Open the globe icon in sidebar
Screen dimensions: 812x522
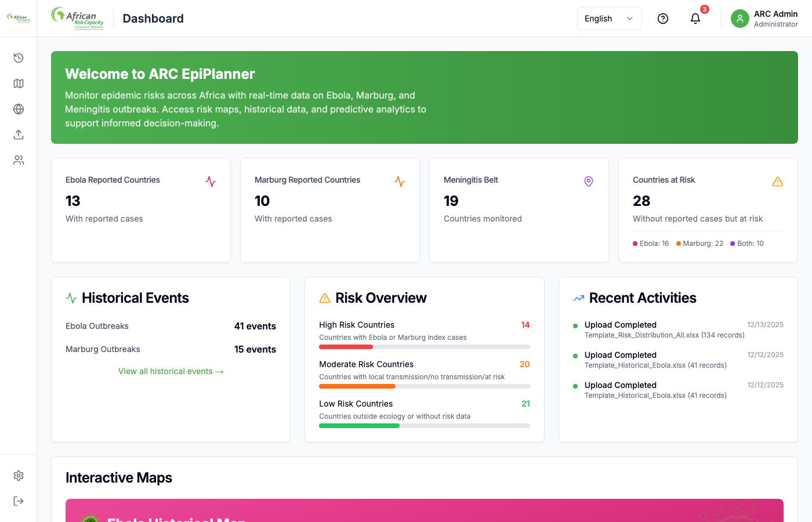point(19,109)
